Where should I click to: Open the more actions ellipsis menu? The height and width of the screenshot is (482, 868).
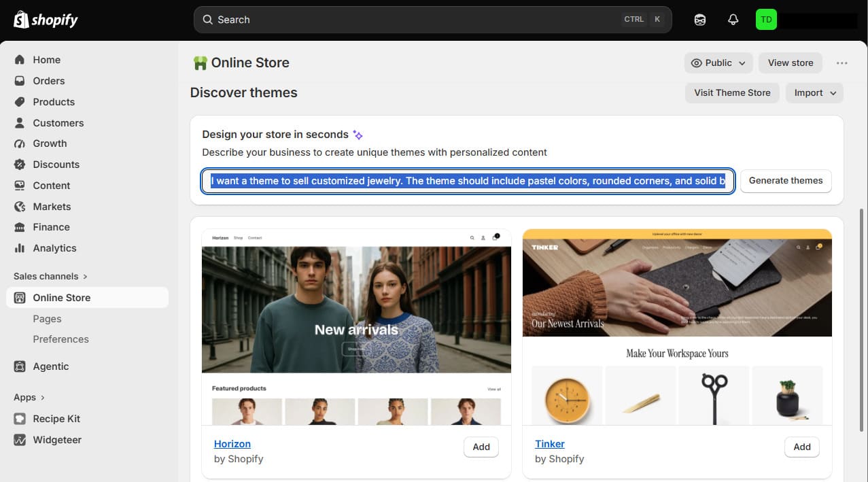pyautogui.click(x=842, y=63)
